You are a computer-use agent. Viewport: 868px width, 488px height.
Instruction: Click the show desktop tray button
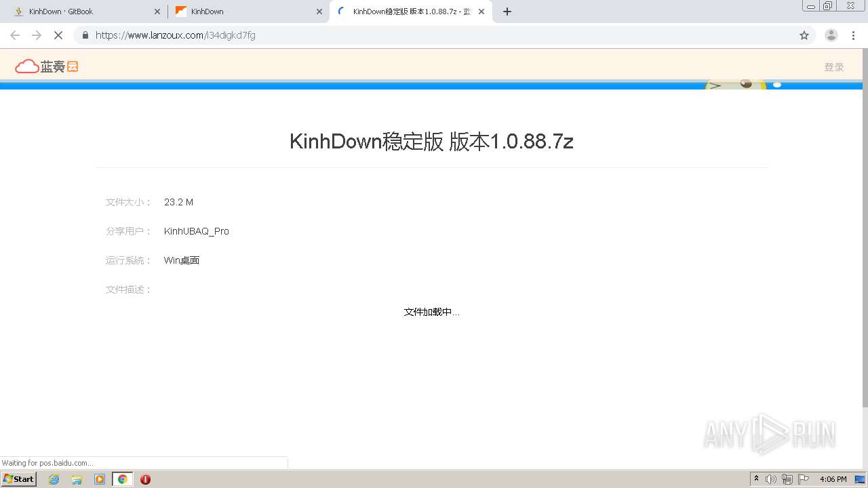861,479
